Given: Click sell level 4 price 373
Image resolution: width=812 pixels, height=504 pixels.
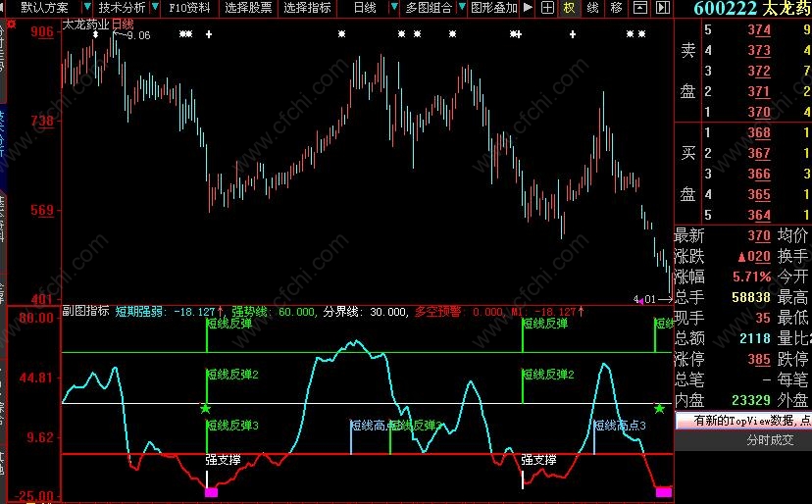Looking at the screenshot, I should [759, 50].
